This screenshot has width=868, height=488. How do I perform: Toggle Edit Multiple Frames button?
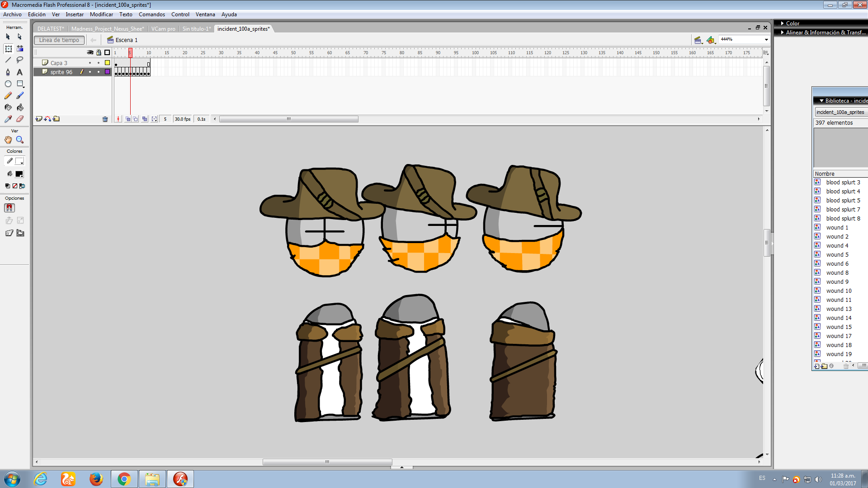(145, 119)
